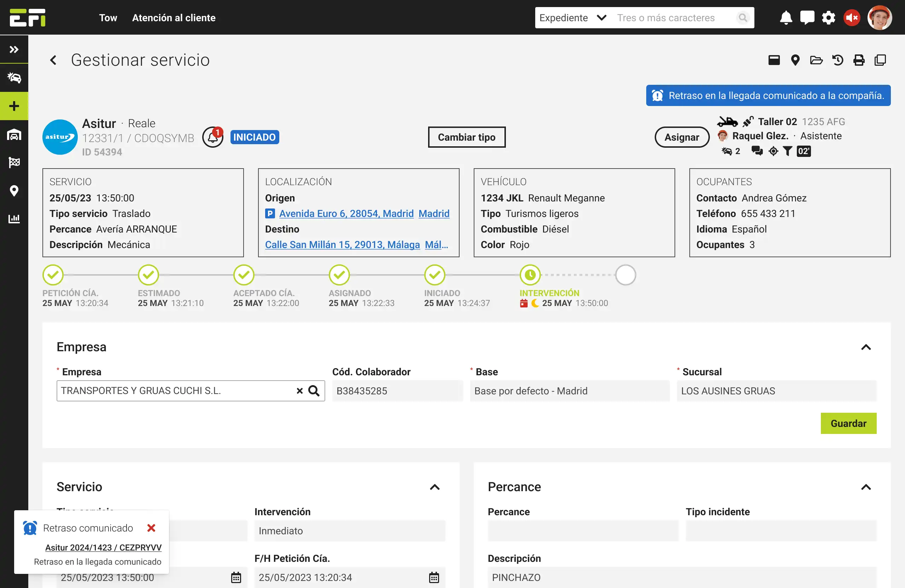Open the garage sidebar icon

click(x=14, y=135)
